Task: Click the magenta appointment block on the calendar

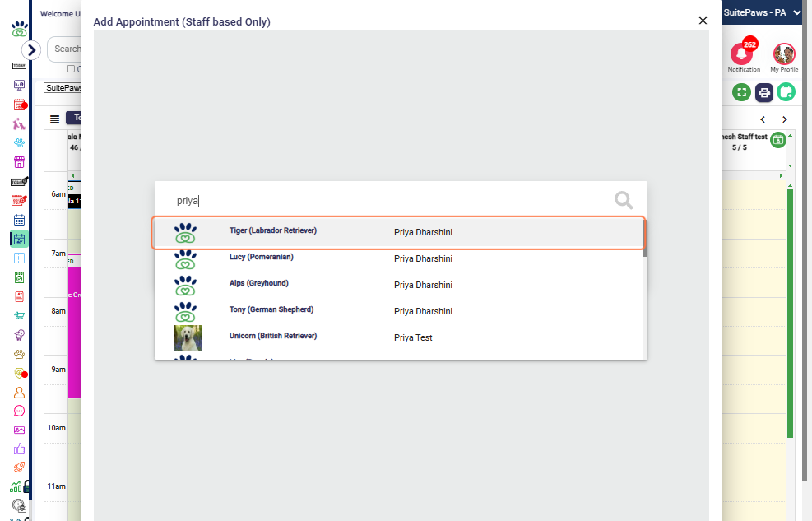Action: click(x=75, y=333)
